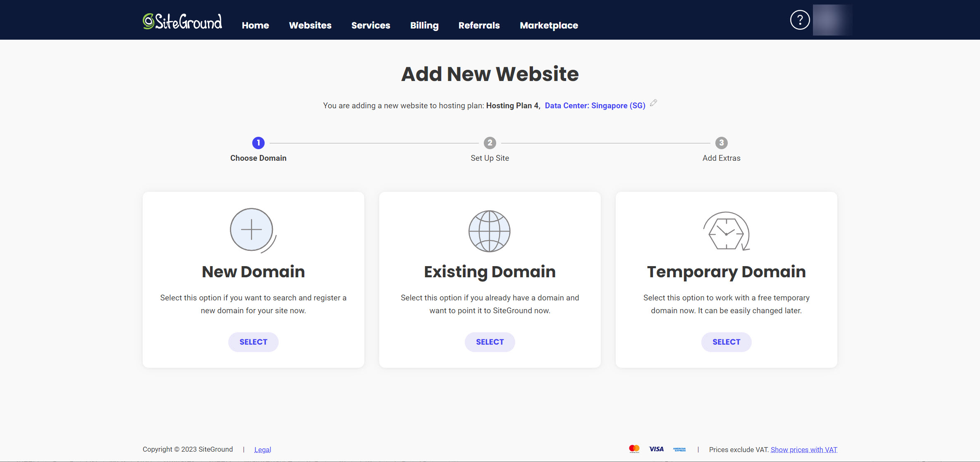Open the Legal footer link
The image size is (980, 462).
tap(263, 450)
